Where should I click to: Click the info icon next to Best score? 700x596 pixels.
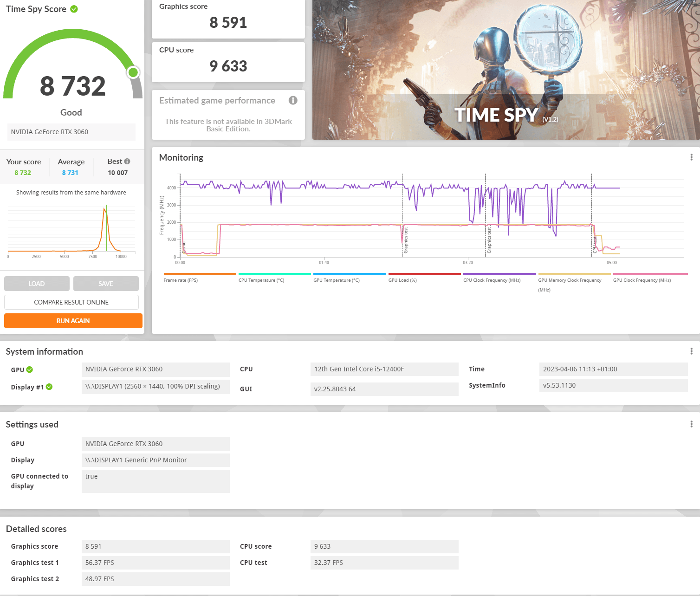(x=127, y=162)
